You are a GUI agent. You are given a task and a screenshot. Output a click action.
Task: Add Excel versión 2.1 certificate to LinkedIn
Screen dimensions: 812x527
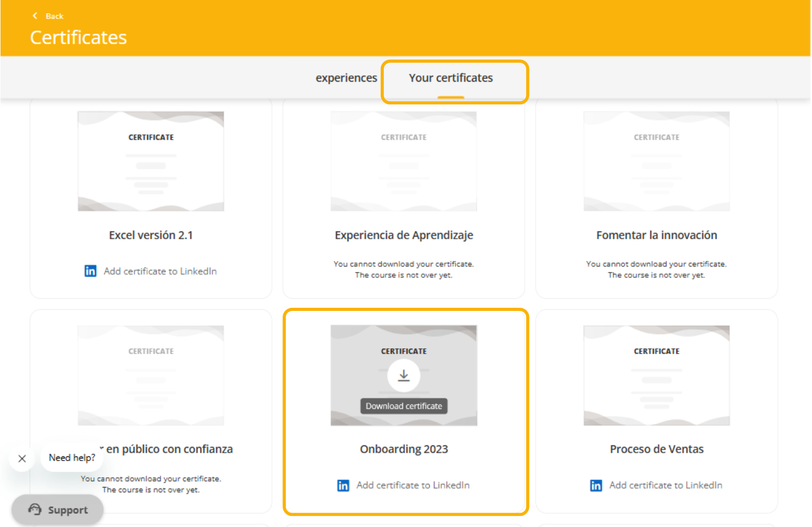pyautogui.click(x=160, y=271)
